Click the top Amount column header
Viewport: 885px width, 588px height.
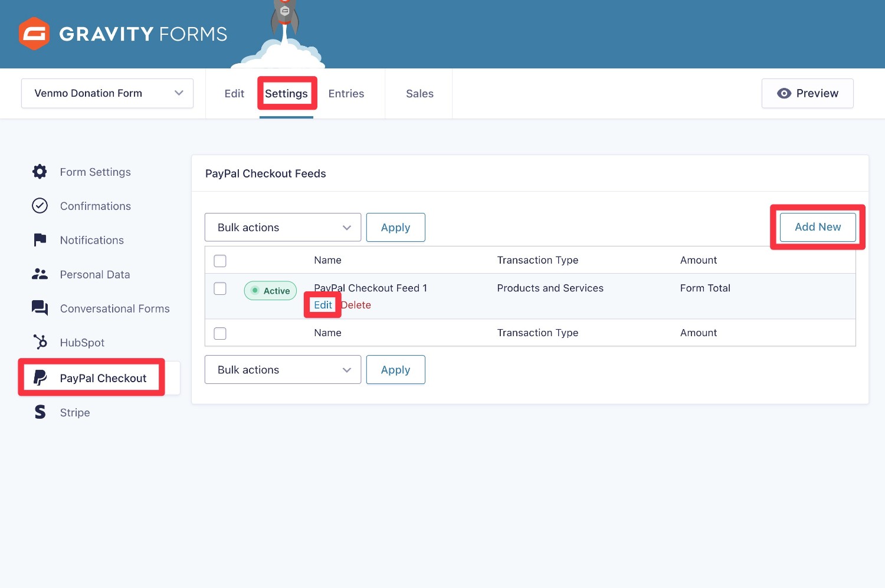click(699, 260)
